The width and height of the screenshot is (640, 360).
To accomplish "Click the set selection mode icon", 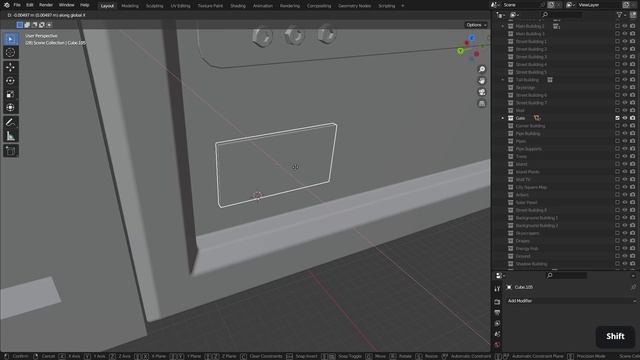I will [20, 25].
